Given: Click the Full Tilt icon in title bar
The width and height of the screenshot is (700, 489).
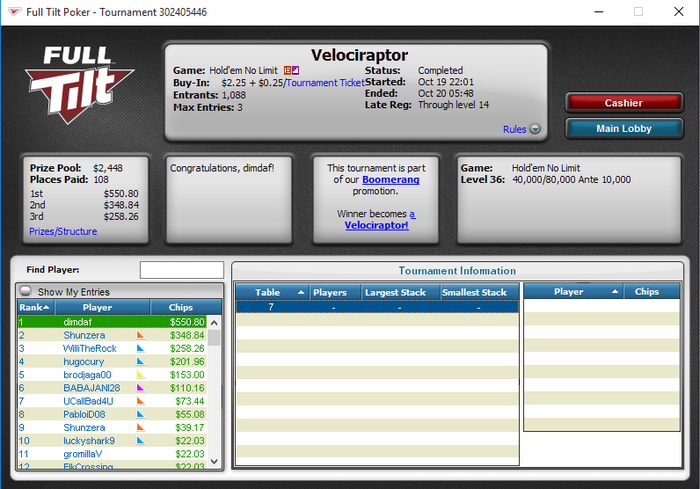Looking at the screenshot, I should (x=14, y=12).
